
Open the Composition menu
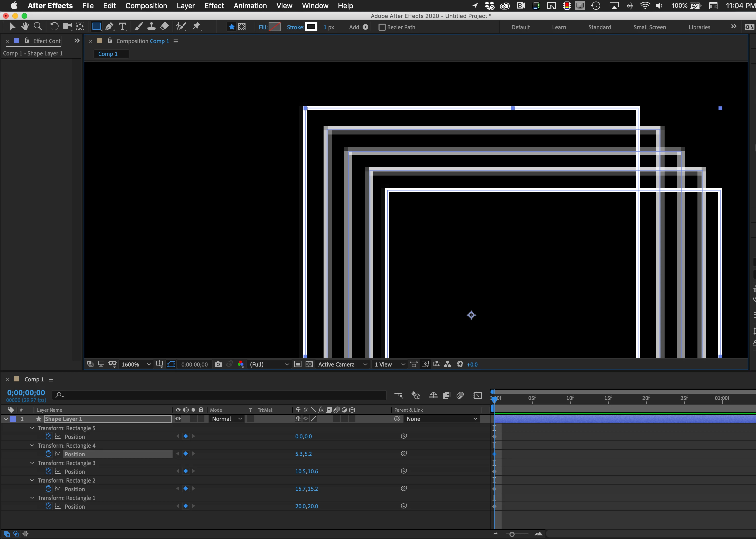[x=146, y=6]
